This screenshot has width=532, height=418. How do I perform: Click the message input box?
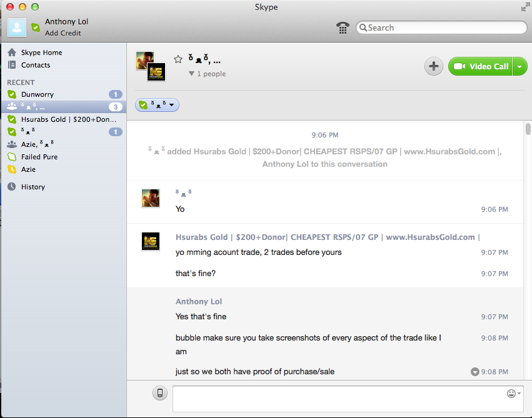[348, 399]
